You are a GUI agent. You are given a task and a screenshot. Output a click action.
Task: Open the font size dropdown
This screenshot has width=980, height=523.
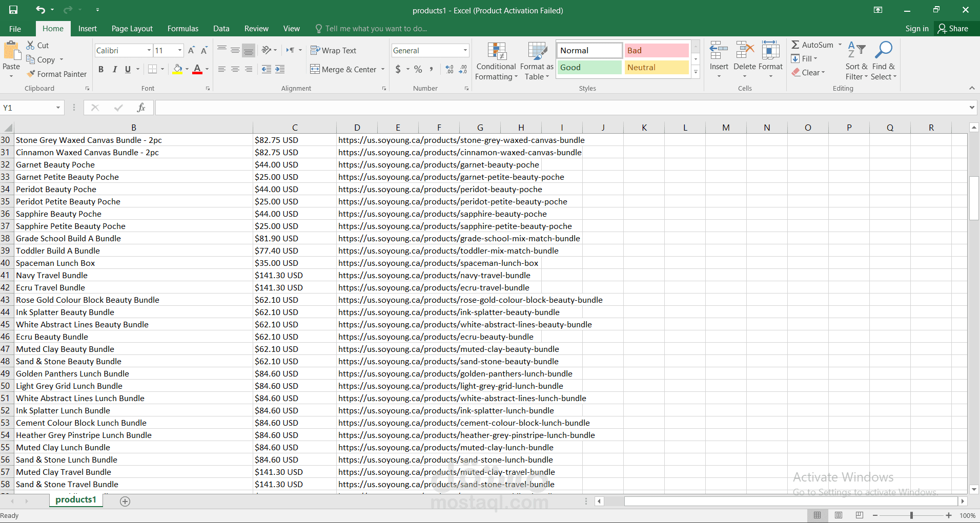180,50
